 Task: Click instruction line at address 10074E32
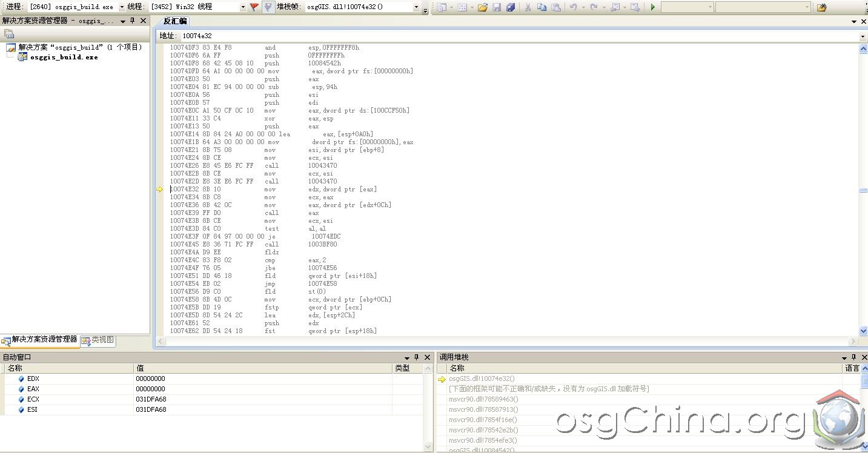pos(273,190)
